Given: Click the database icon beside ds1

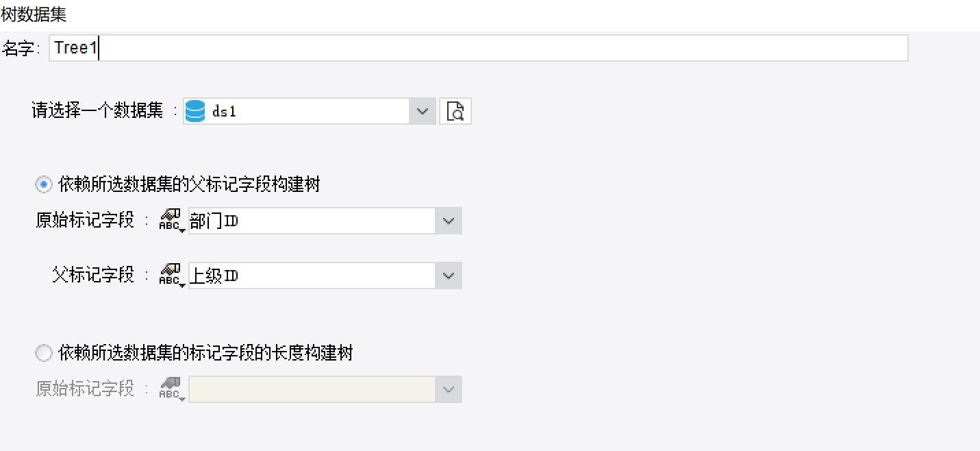Looking at the screenshot, I should click(x=196, y=111).
